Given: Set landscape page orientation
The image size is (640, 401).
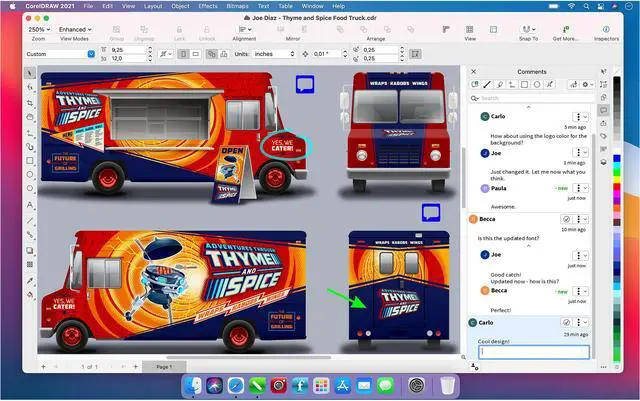Looking at the screenshot, I should click(x=196, y=54).
